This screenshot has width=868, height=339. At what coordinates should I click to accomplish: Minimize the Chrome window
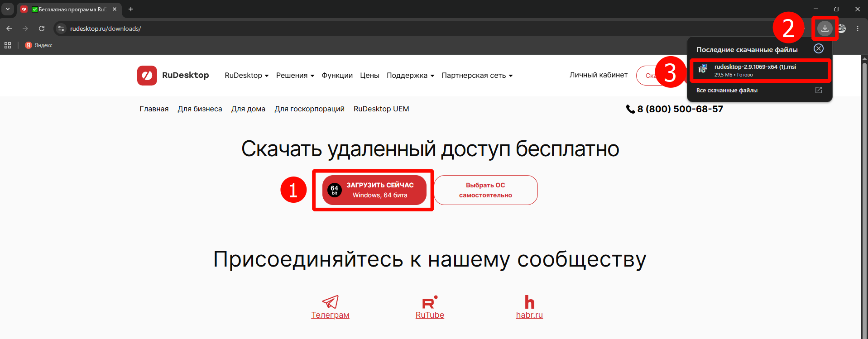pyautogui.click(x=816, y=9)
